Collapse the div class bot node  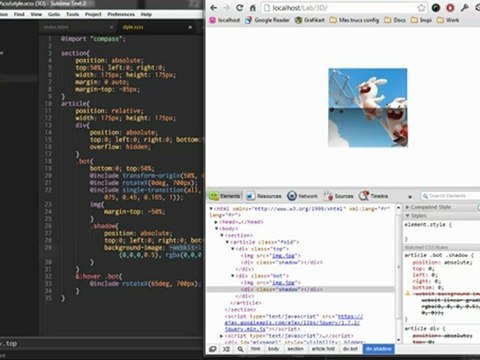pos(233,276)
